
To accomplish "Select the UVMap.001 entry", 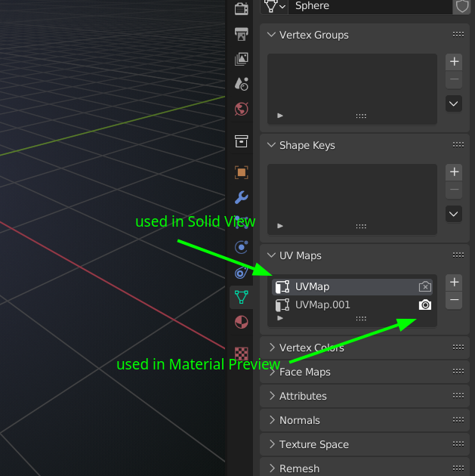I will 352,304.
